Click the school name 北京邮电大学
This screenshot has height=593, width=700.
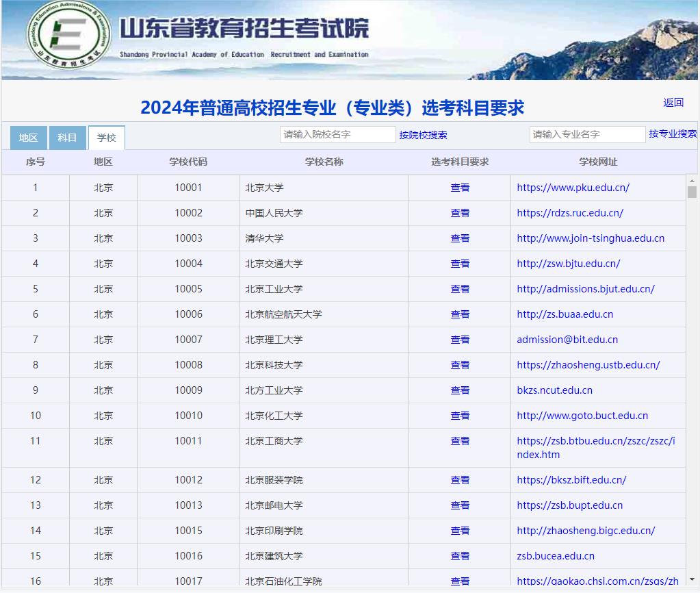[x=274, y=505]
